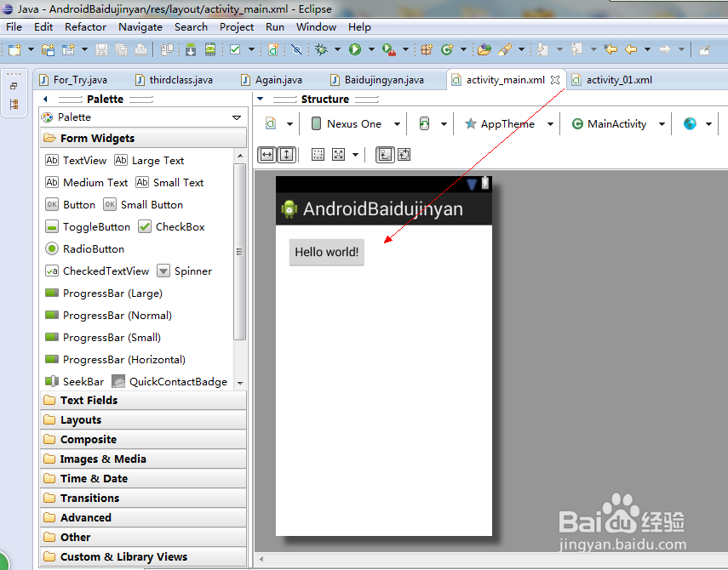The width and height of the screenshot is (728, 570).
Task: Open the Window menu
Action: tap(316, 27)
